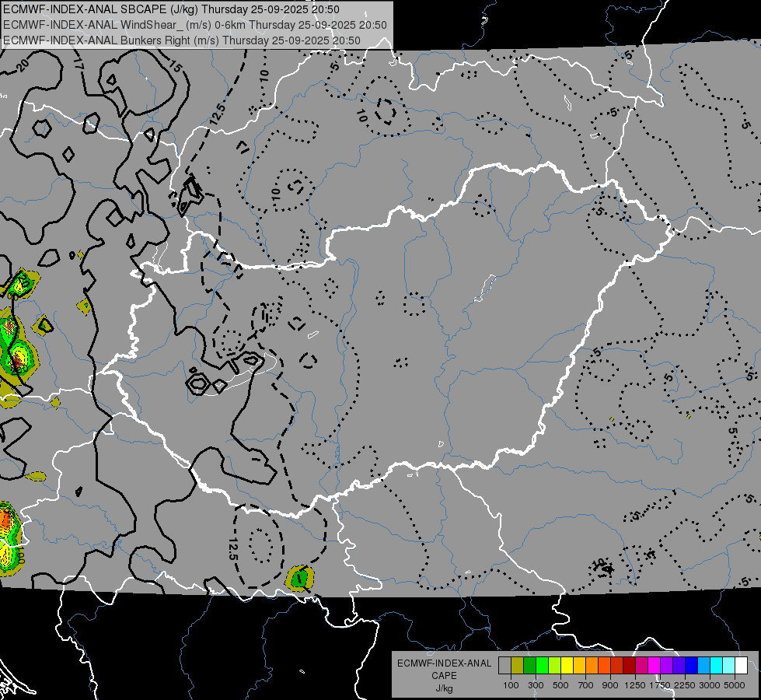Select the orange swatch after the 700 tick
The width and height of the screenshot is (761, 700).
[592, 666]
